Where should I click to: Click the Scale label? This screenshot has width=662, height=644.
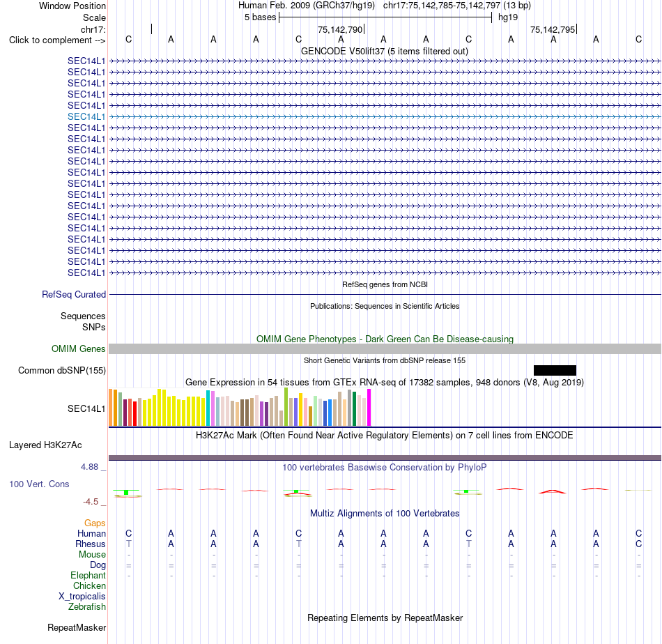point(94,17)
